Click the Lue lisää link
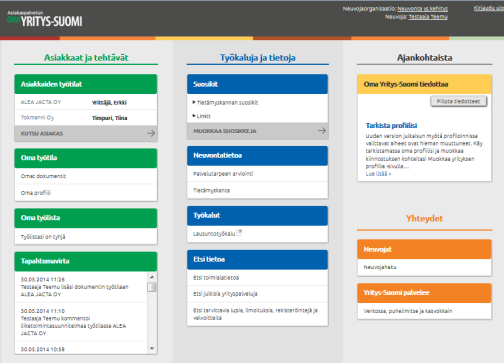Image resolution: width=504 pixels, height=363 pixels. click(x=378, y=174)
